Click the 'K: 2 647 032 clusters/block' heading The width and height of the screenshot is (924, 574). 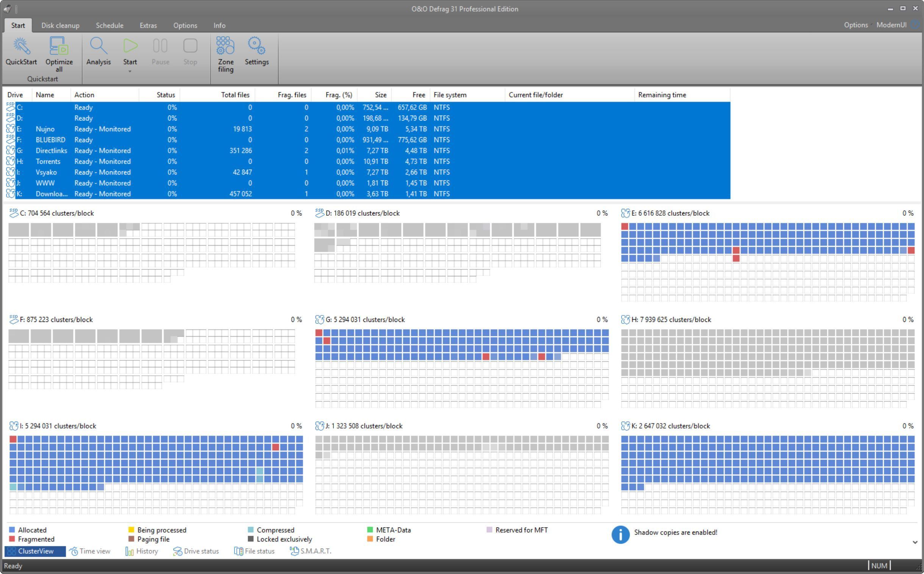[671, 426]
